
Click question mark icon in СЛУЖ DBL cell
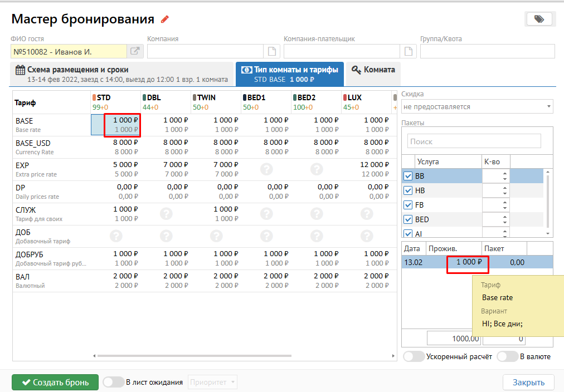click(x=166, y=214)
